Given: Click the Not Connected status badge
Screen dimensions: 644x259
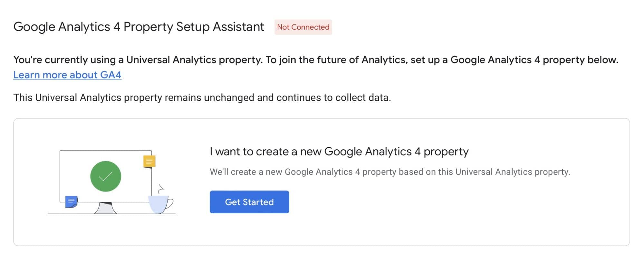Looking at the screenshot, I should click(303, 27).
